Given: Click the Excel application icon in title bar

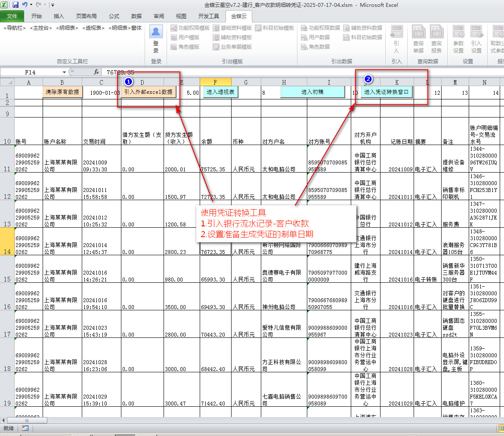Looking at the screenshot, I should (x=4, y=5).
